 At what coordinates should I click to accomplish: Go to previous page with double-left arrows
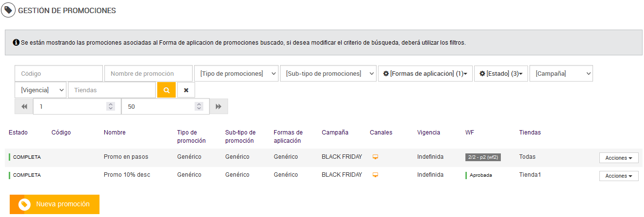pos(24,106)
